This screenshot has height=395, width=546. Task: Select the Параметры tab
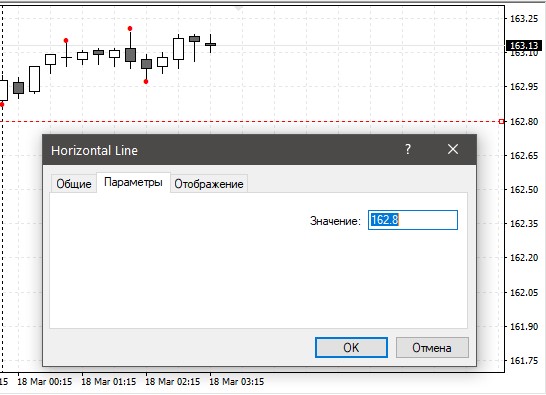(133, 182)
